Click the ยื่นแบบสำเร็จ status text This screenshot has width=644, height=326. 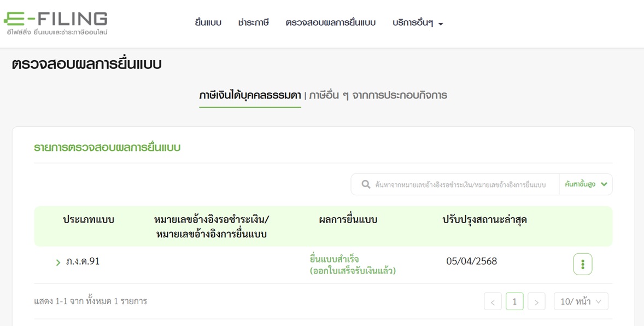pos(335,259)
